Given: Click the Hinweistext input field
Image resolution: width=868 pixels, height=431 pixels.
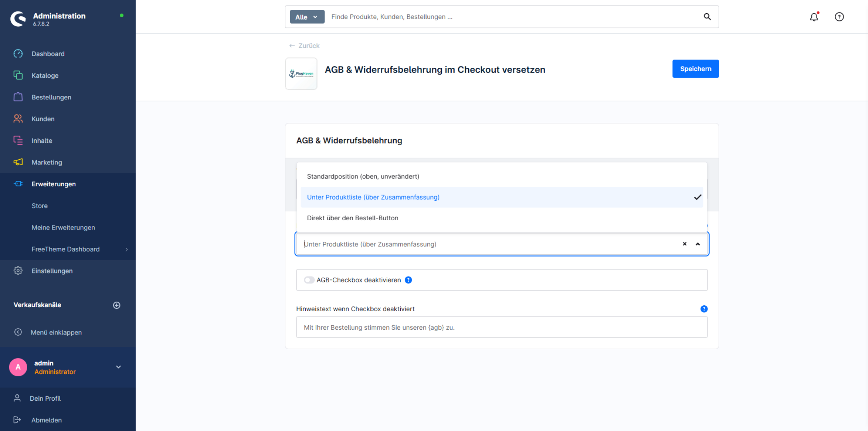Looking at the screenshot, I should [502, 327].
